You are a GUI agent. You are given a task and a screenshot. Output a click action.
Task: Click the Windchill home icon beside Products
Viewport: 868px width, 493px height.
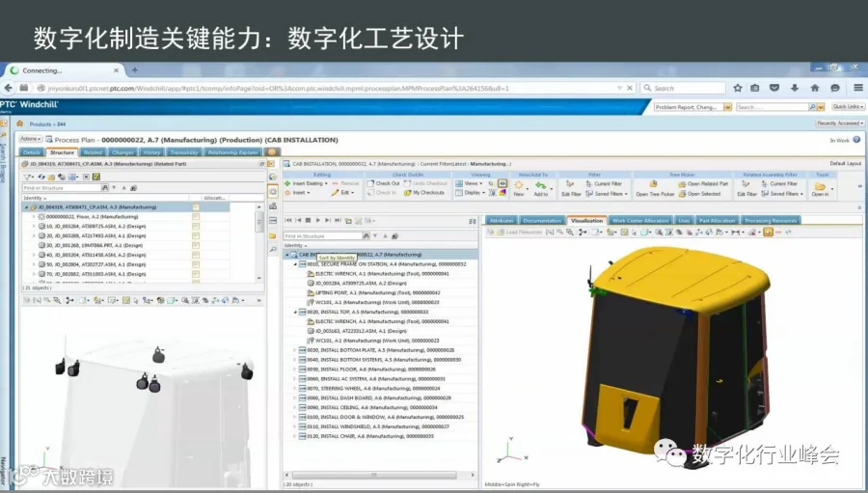[x=20, y=123]
